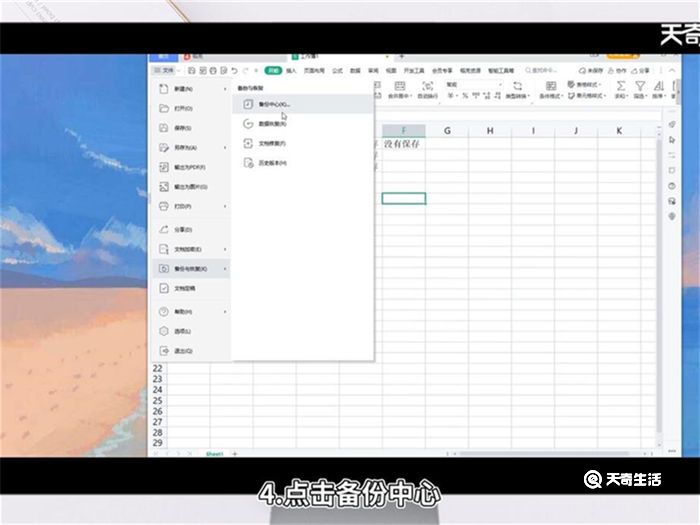Choose Save As (另存为) in file menu
Viewport: 700px width, 525px height.
click(192, 148)
